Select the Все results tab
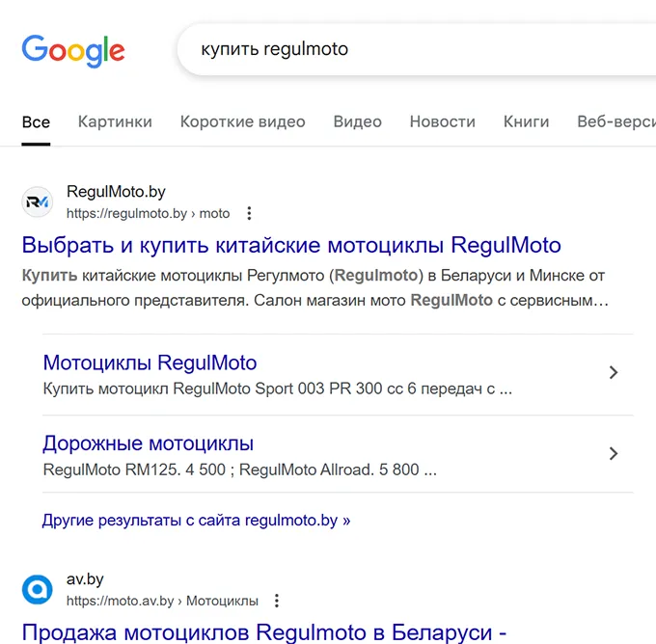Screen dimensions: 656x644 [x=36, y=121]
